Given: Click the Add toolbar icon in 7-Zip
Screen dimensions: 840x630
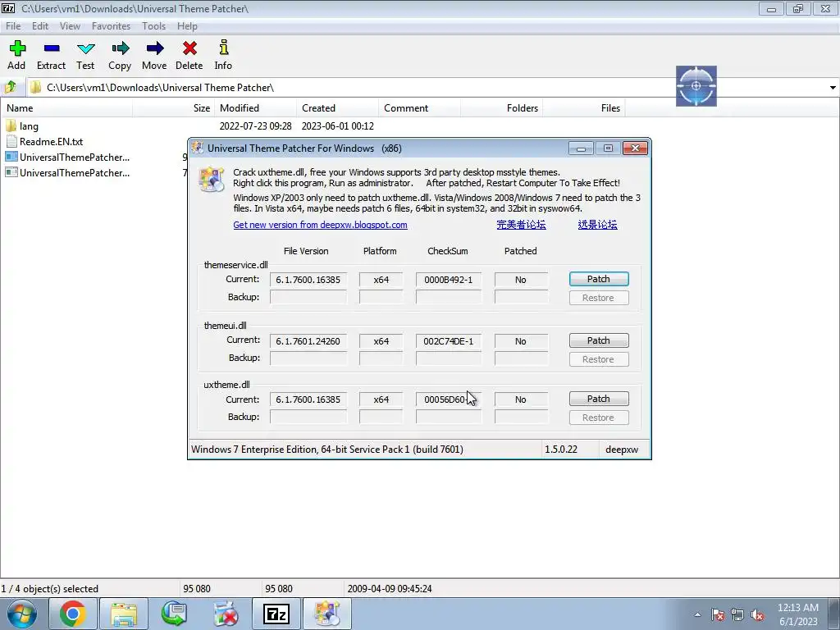Looking at the screenshot, I should coord(16,55).
